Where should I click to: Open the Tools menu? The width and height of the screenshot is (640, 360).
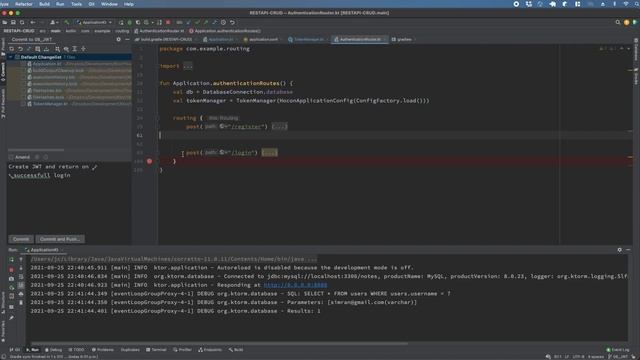(x=76, y=4)
